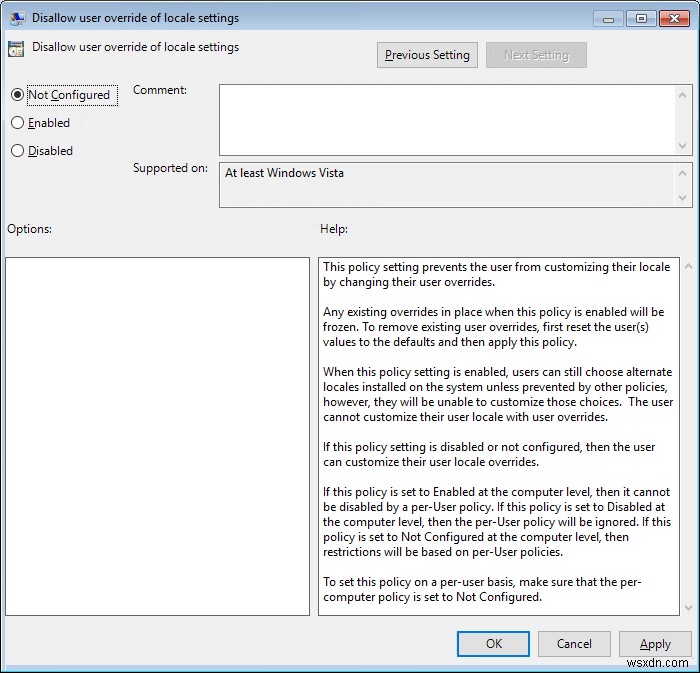Apply the policy changes
700x673 pixels.
point(655,644)
